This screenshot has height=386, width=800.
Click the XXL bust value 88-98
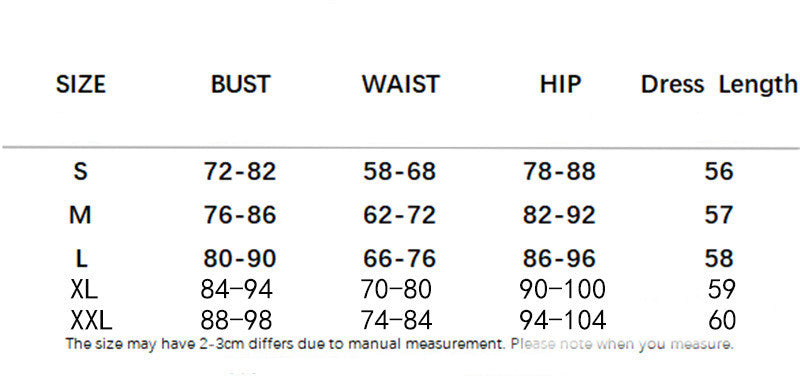(236, 321)
